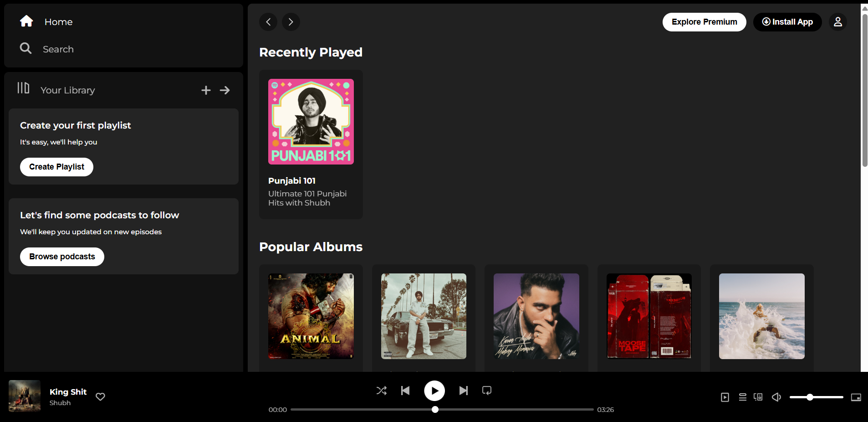
Task: Click the song progress bar handle
Action: [435, 409]
